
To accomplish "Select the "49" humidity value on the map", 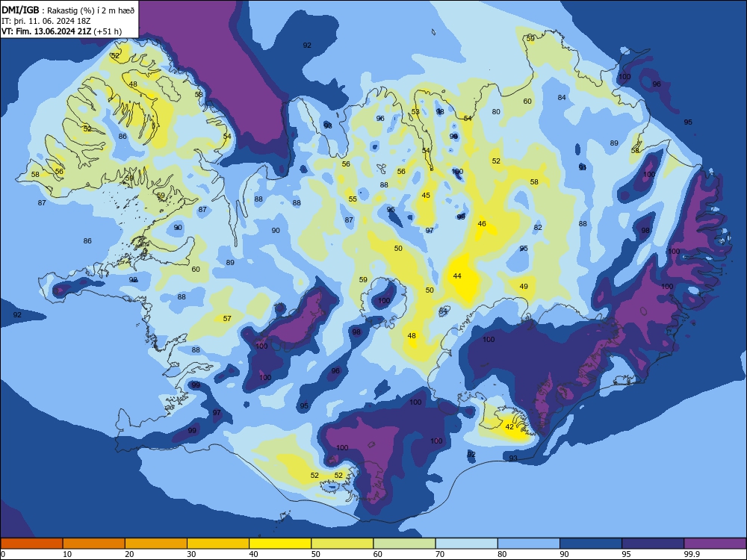I will tap(524, 287).
